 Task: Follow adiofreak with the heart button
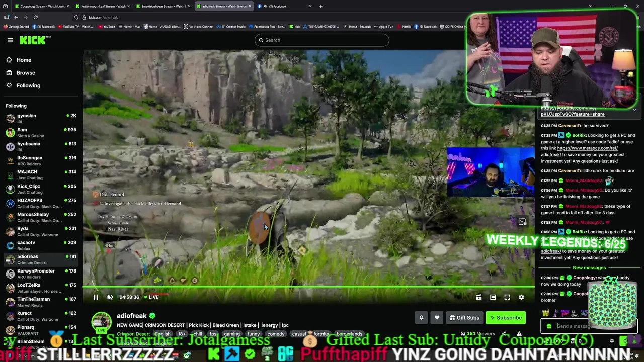pyautogui.click(x=437, y=318)
